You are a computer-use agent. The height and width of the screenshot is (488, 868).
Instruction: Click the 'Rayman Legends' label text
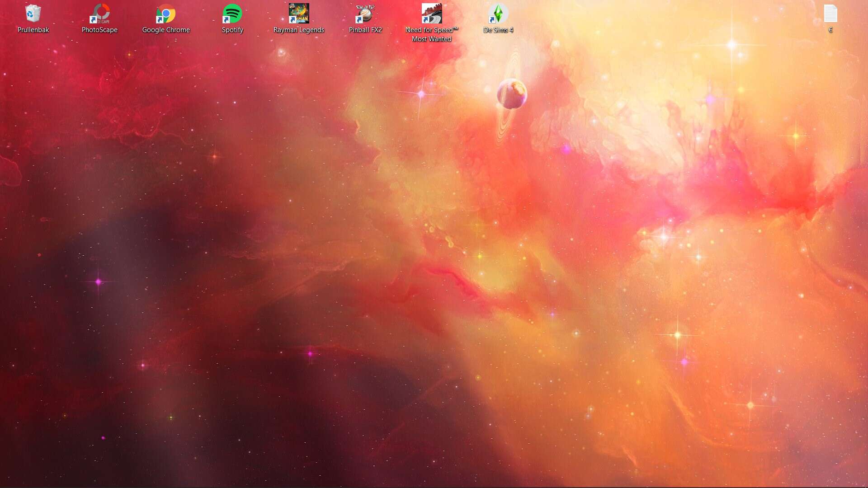point(299,30)
